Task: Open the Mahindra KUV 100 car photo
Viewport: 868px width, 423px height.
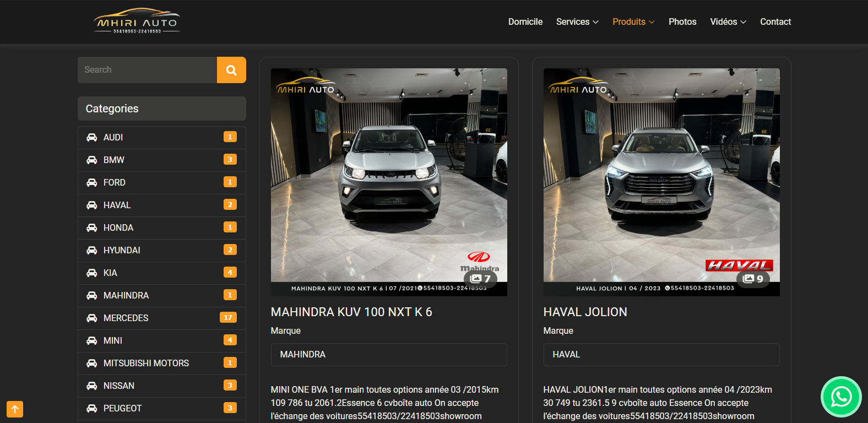Action: point(389,182)
